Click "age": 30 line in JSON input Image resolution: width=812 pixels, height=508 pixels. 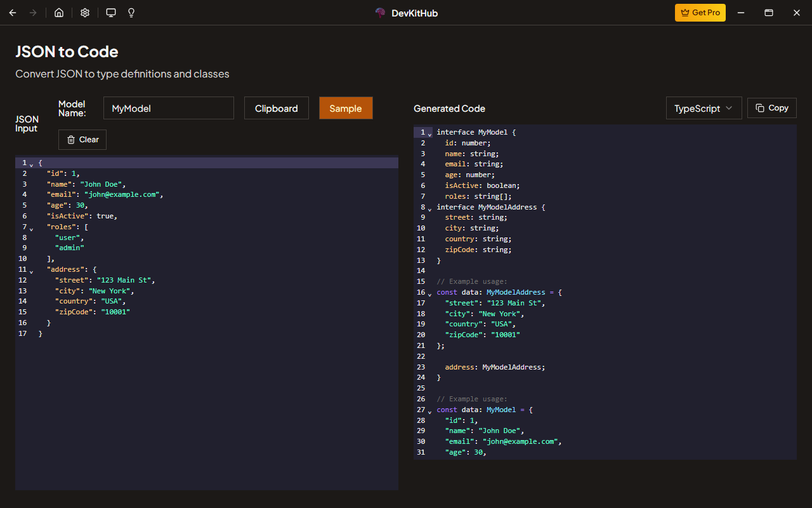(x=67, y=206)
